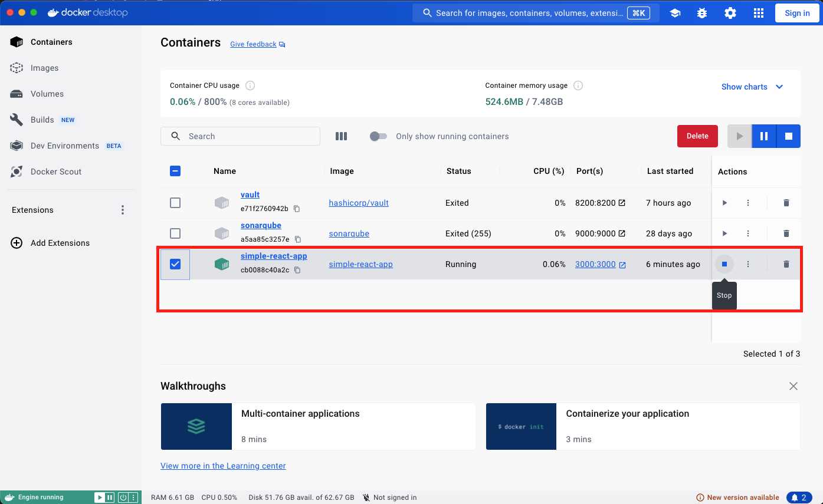Check the sonarqube container checkbox

(175, 233)
